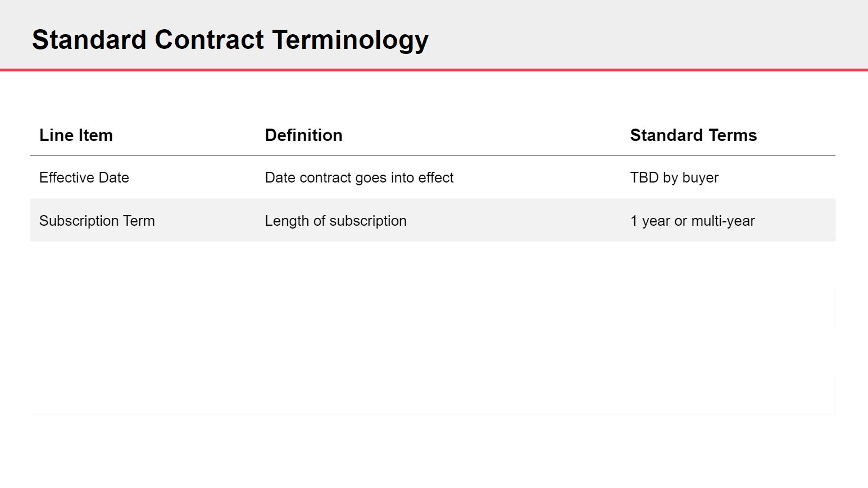
Task: Click the word 'Standard' in the slide title
Action: point(89,40)
